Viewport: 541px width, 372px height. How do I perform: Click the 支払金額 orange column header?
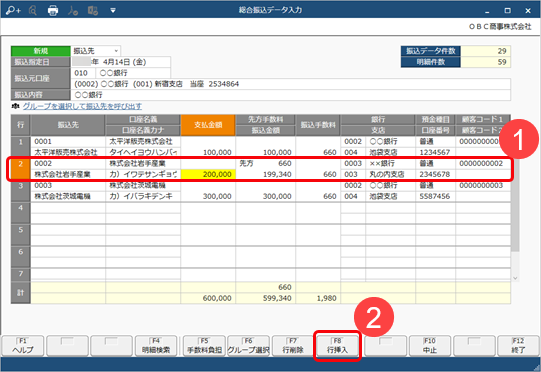[208, 125]
